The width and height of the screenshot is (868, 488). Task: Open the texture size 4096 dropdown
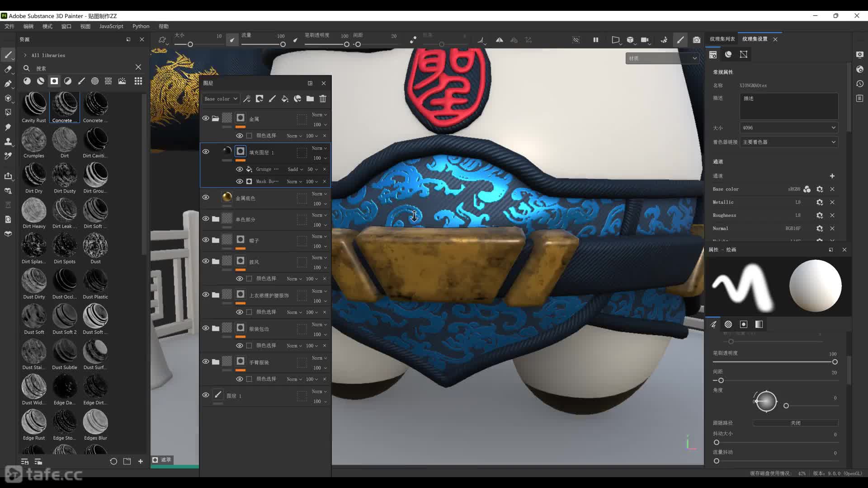click(788, 127)
